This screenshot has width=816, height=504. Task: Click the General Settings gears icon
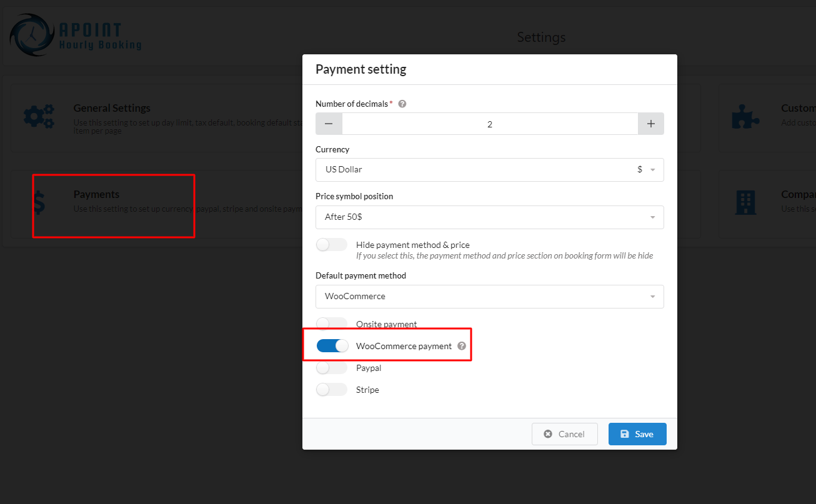[39, 117]
